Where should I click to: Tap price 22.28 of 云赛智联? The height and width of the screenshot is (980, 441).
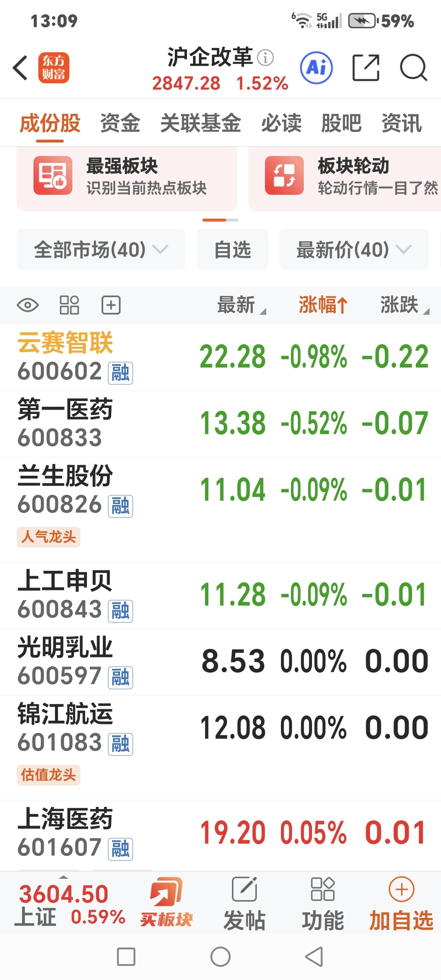coord(233,357)
